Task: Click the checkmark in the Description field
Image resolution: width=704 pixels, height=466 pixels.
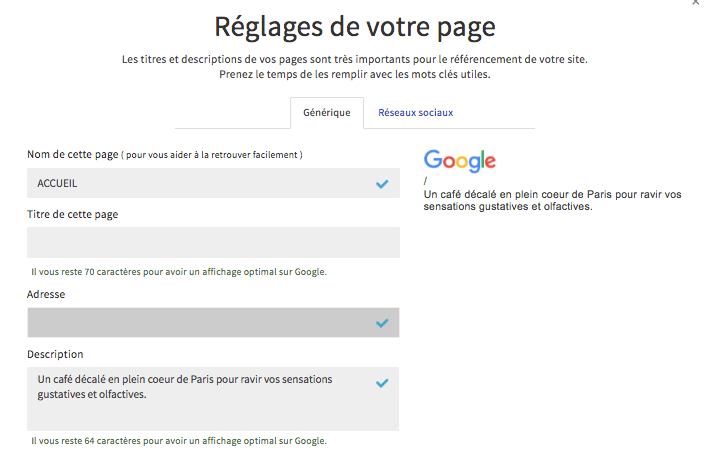Action: 382,383
